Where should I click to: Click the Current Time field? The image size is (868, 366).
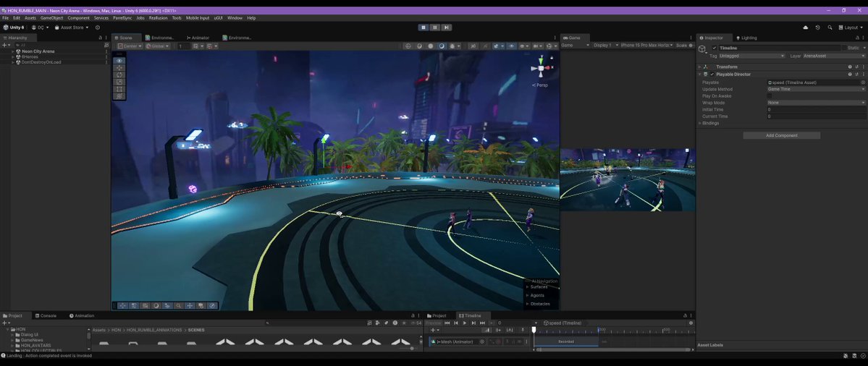816,116
